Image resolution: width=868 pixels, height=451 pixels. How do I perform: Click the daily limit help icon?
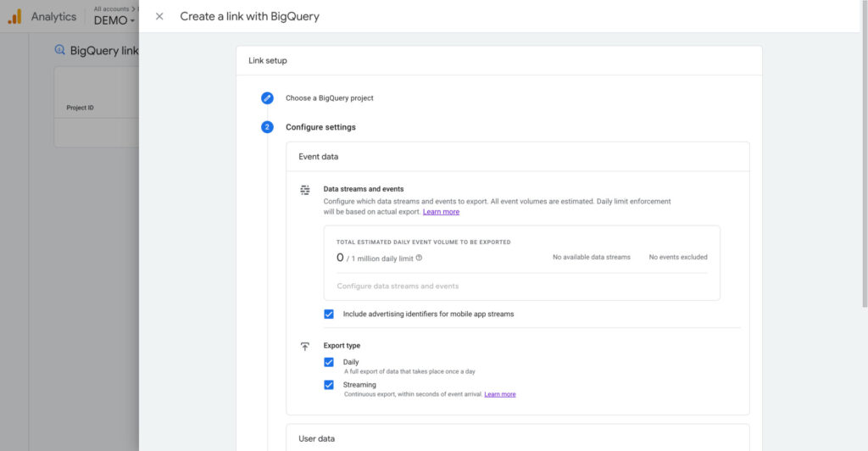419,258
